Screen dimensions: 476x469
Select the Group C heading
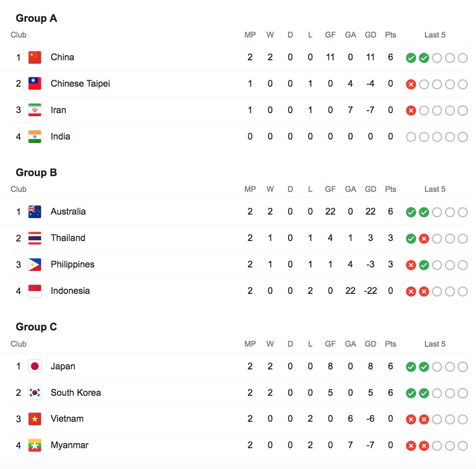point(36,327)
